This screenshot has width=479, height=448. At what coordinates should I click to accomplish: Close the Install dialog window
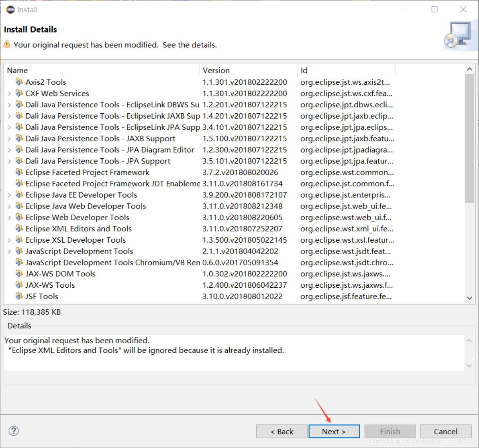(x=463, y=9)
